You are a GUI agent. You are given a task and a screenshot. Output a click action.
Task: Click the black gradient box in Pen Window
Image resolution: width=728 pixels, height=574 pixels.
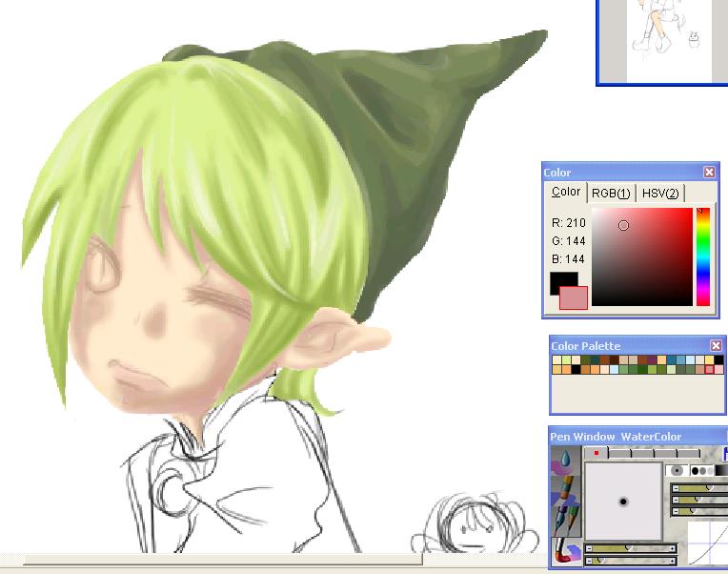pos(721,470)
